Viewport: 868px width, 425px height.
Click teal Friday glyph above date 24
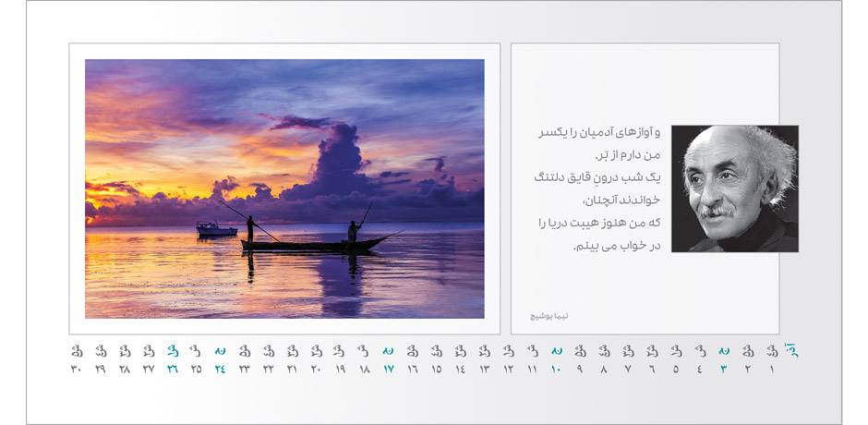(220, 351)
